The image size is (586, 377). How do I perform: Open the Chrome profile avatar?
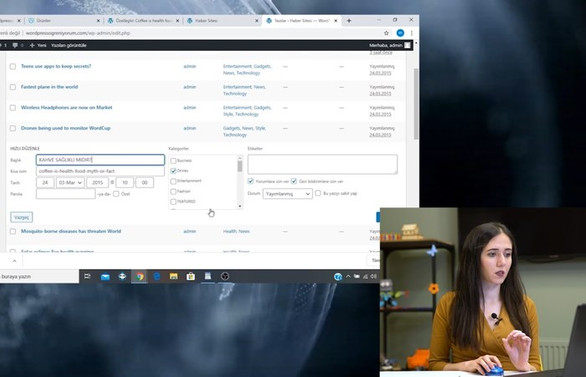pos(400,33)
